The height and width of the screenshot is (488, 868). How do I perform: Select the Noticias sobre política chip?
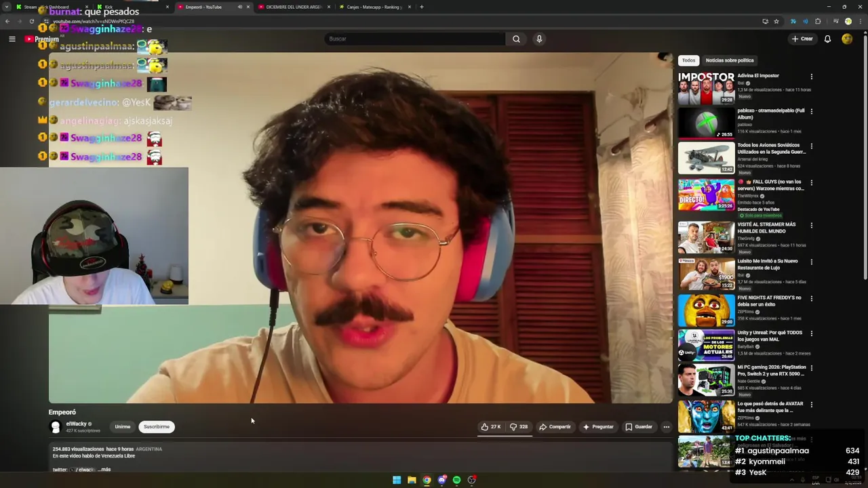(x=730, y=60)
